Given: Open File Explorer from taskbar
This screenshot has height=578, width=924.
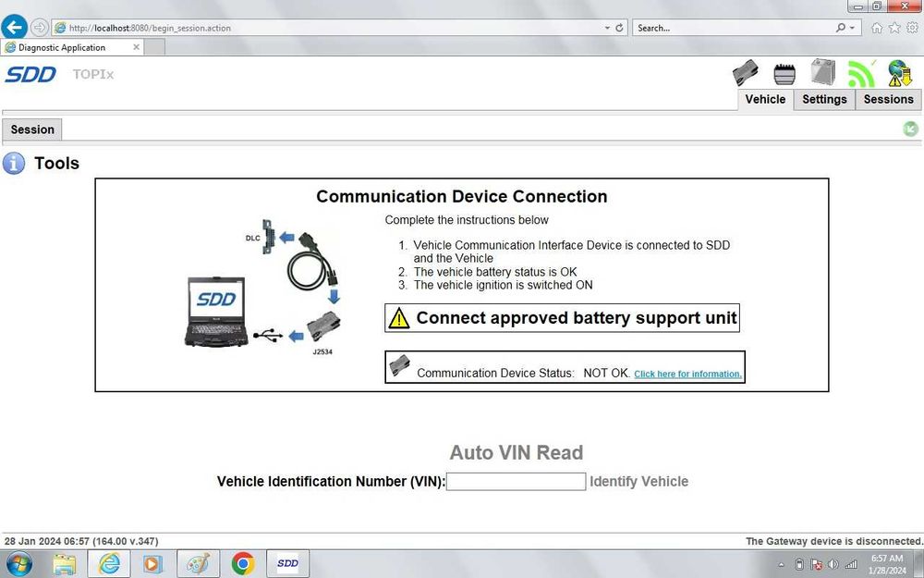Looking at the screenshot, I should [x=65, y=564].
